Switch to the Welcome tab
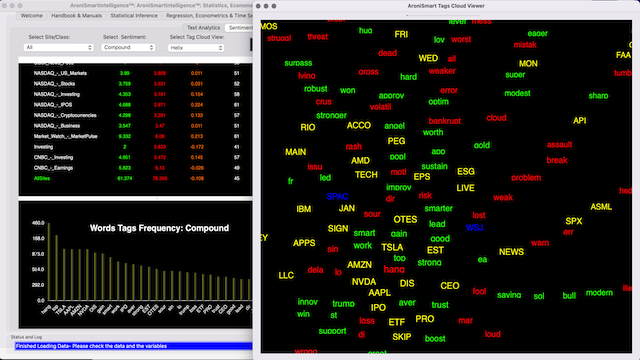This screenshot has width=640, height=360. click(x=31, y=16)
